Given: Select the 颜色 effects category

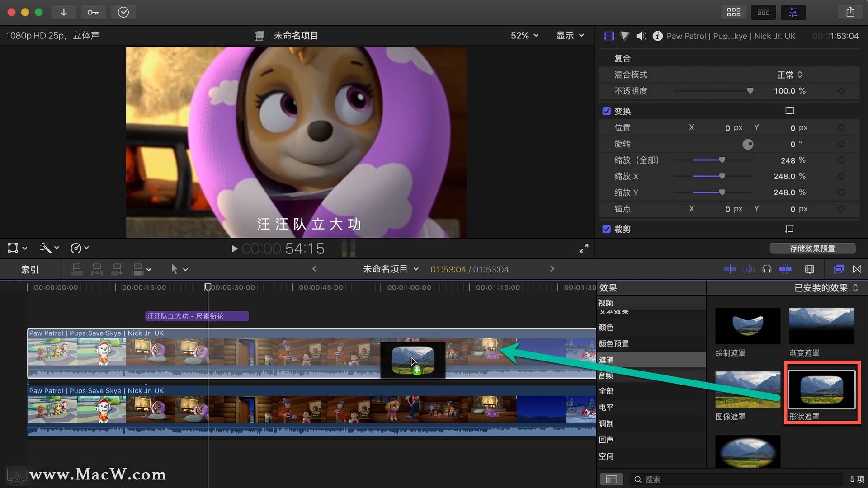Looking at the screenshot, I should click(x=651, y=327).
